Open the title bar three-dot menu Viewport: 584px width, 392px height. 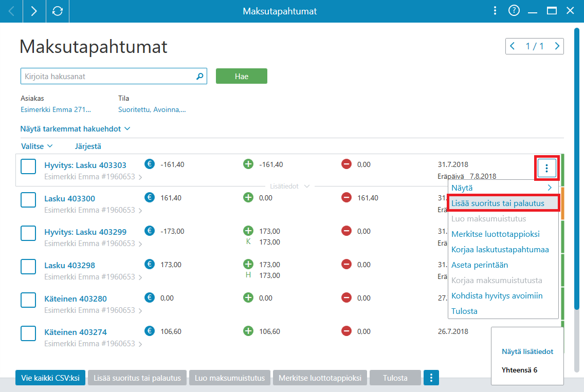tap(495, 11)
